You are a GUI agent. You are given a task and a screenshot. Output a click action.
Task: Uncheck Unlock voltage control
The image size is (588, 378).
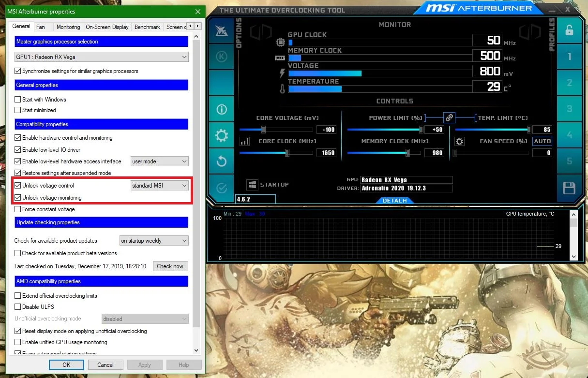(x=18, y=186)
